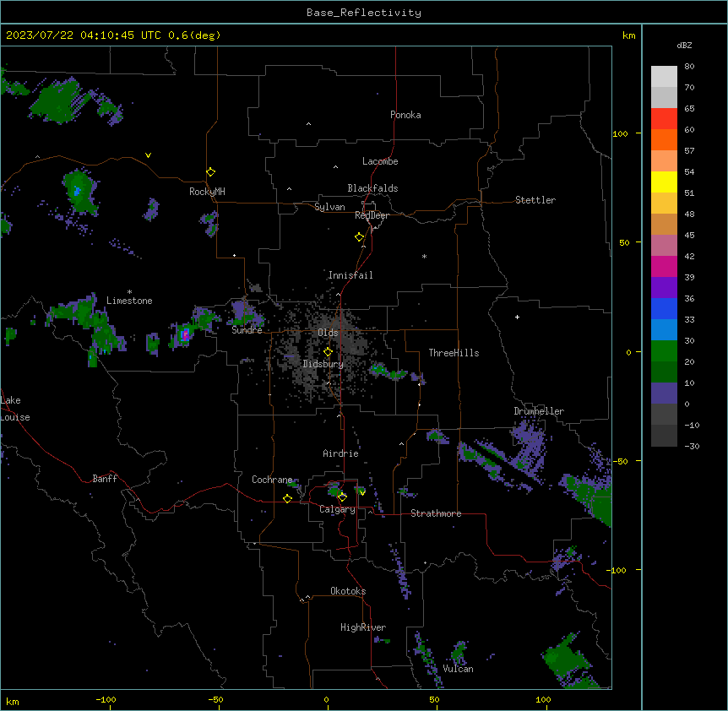This screenshot has height=711, width=728.
Task: Select the yellow 54 dBZ legend swatch
Action: tap(664, 182)
